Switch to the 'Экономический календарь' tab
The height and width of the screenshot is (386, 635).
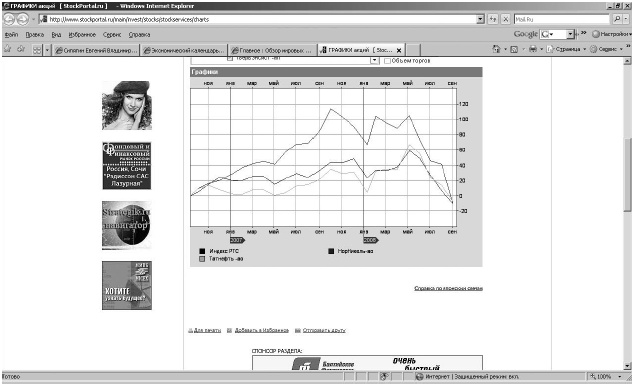tap(184, 50)
